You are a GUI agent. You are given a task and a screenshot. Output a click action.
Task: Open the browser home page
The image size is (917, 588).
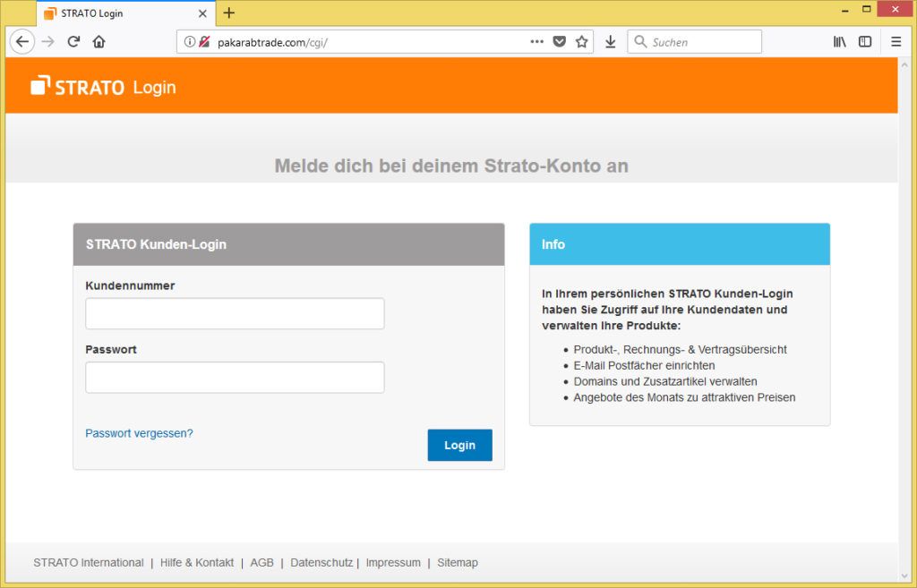click(x=99, y=41)
